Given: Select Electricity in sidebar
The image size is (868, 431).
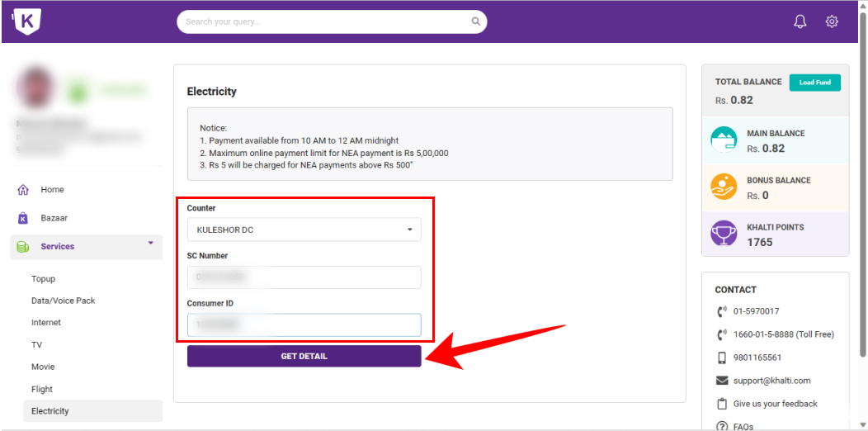Looking at the screenshot, I should tap(93, 411).
